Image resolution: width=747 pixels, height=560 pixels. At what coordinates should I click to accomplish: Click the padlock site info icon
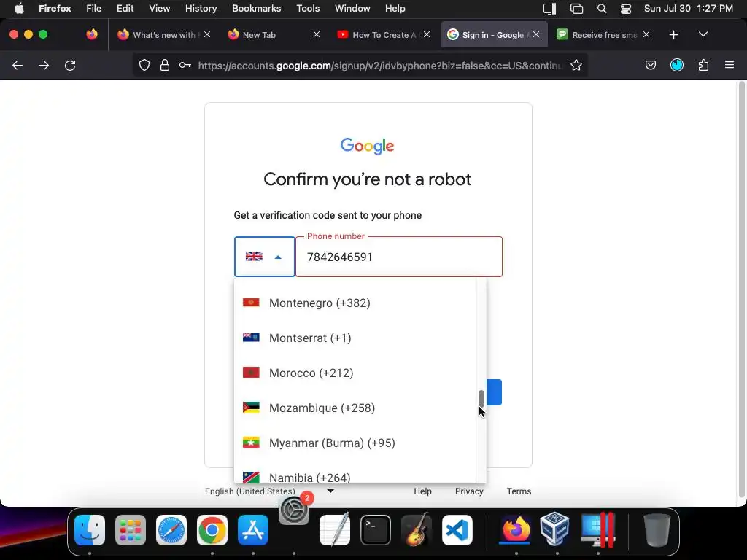(165, 65)
